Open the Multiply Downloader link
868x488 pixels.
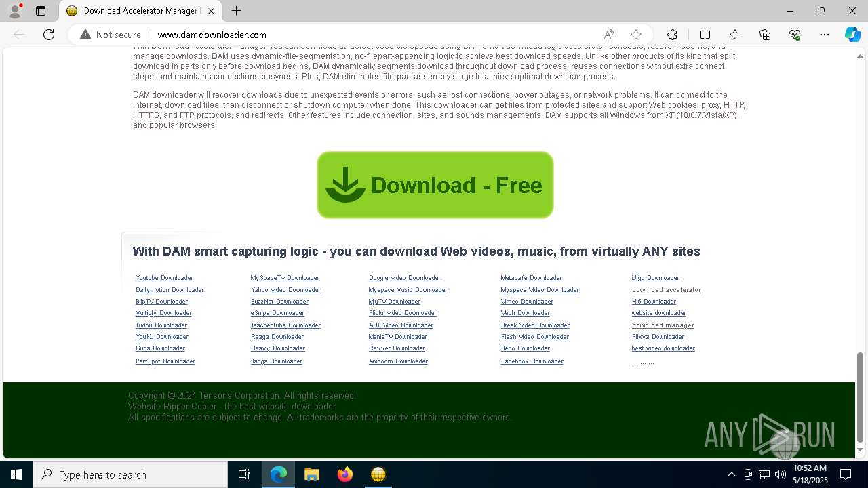tap(163, 313)
